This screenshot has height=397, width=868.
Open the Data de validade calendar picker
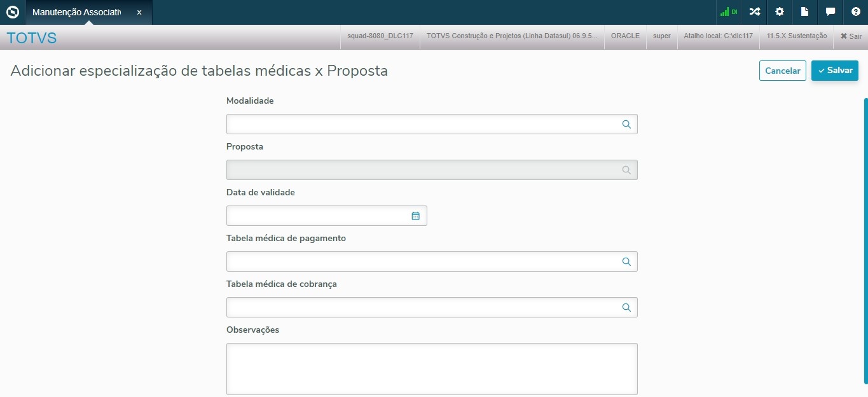(415, 216)
